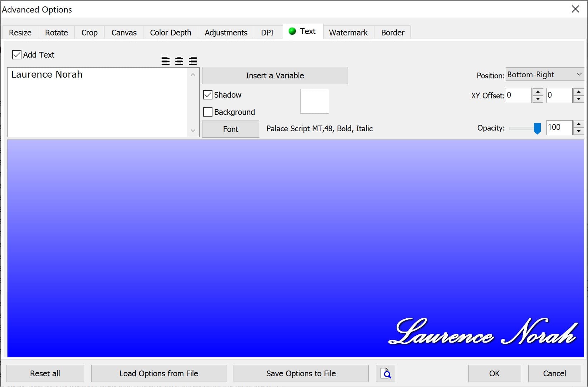The height and width of the screenshot is (387, 588).
Task: Switch to the Color Depth tab
Action: (170, 33)
